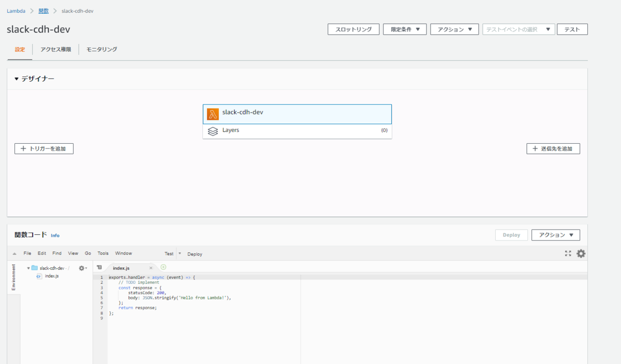The image size is (621, 364).
Task: Click the Lambda function icon in the designer
Action: [213, 114]
